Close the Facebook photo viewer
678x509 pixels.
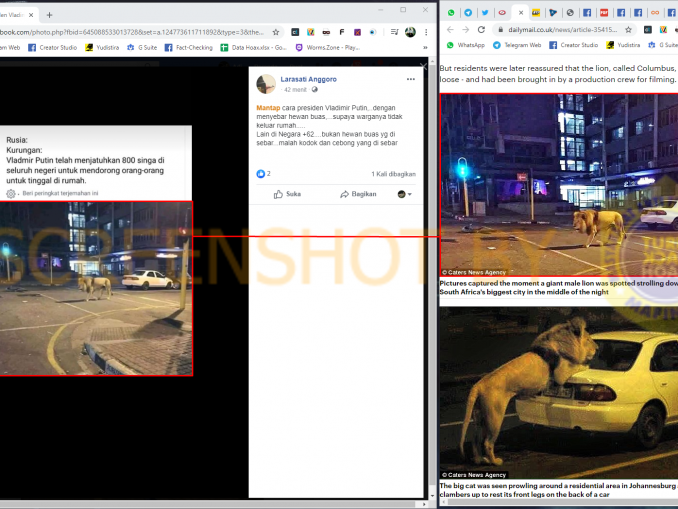click(x=423, y=66)
